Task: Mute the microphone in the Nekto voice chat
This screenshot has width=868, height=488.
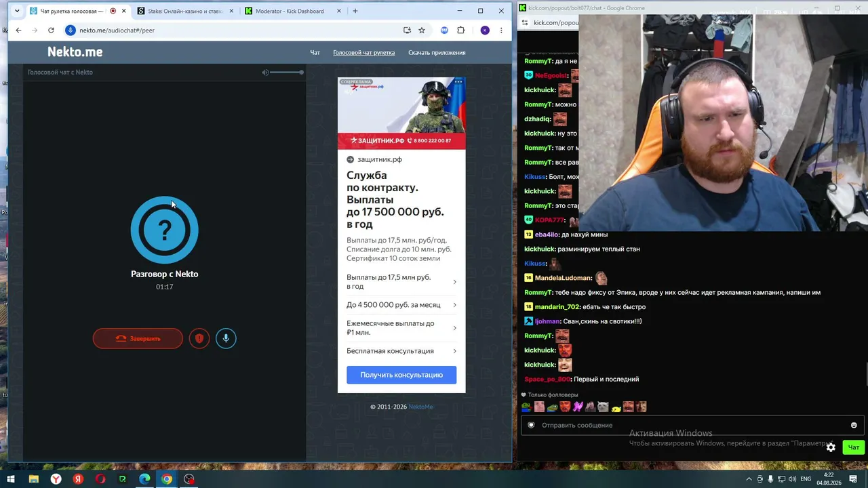Action: [226, 338]
